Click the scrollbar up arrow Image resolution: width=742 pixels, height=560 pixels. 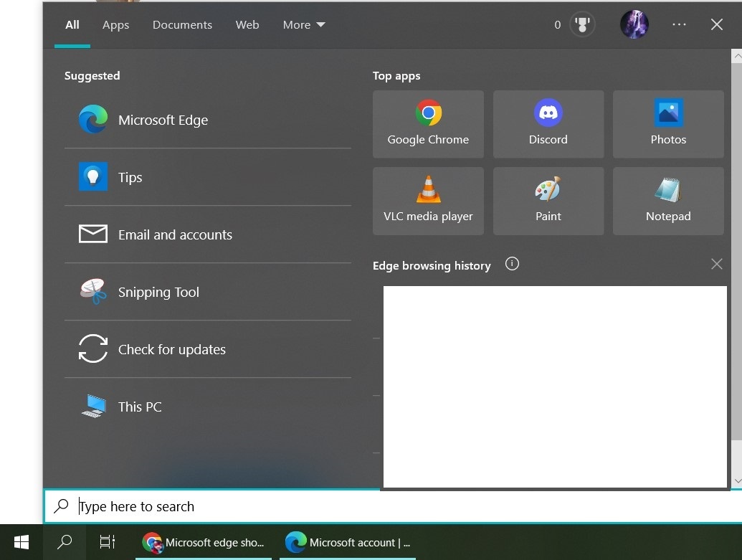coord(737,57)
